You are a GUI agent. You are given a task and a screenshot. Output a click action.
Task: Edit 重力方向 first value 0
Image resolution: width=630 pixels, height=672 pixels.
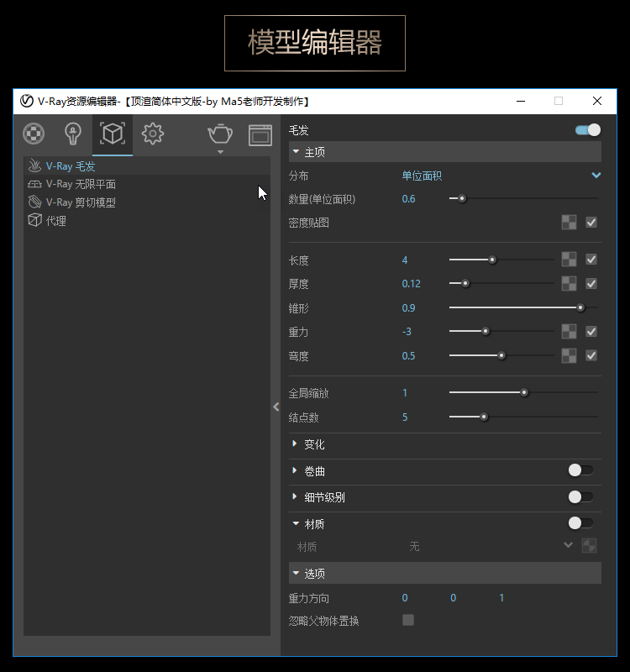405,598
